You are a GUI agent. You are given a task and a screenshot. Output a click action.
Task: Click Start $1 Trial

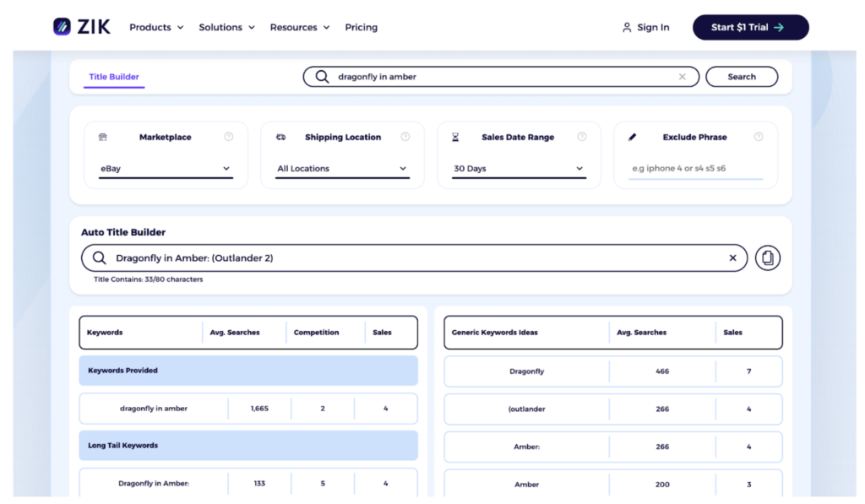pyautogui.click(x=750, y=26)
